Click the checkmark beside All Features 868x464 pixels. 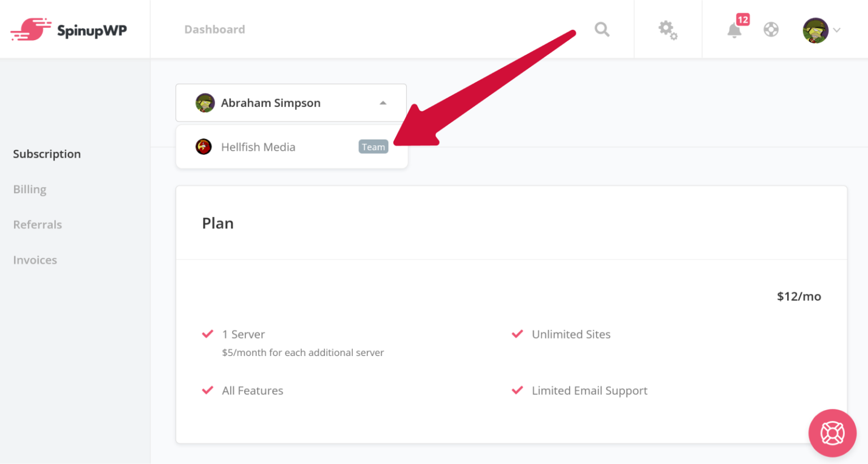point(207,390)
